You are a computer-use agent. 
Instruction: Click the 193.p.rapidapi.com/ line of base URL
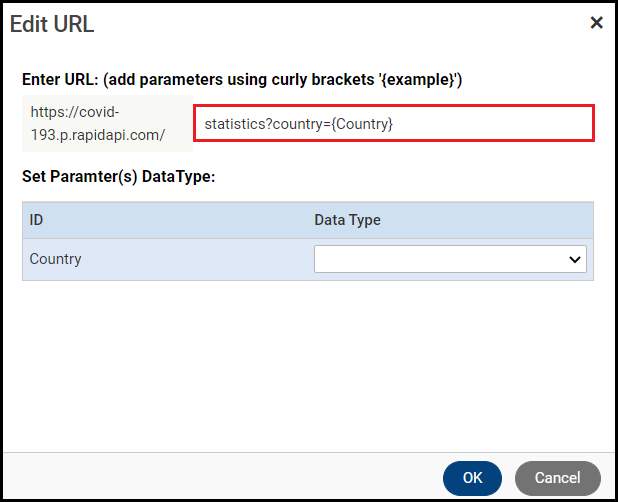tap(95, 134)
